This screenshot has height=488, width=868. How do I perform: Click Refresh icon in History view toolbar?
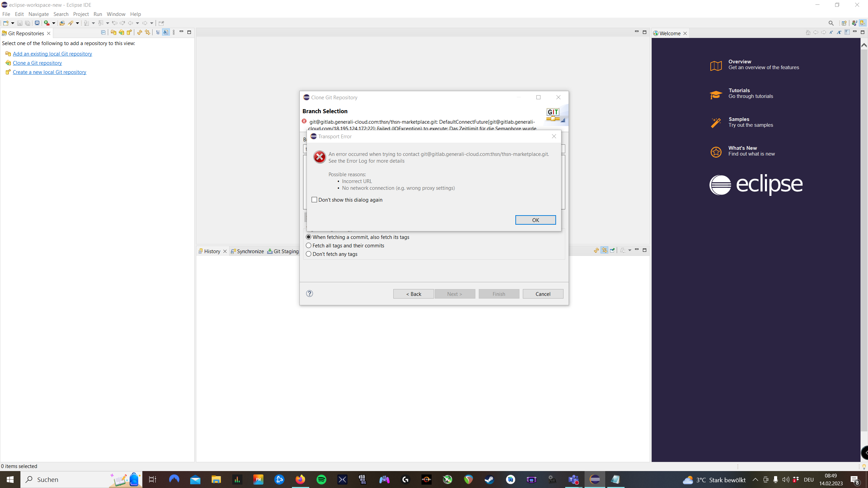[x=596, y=250]
